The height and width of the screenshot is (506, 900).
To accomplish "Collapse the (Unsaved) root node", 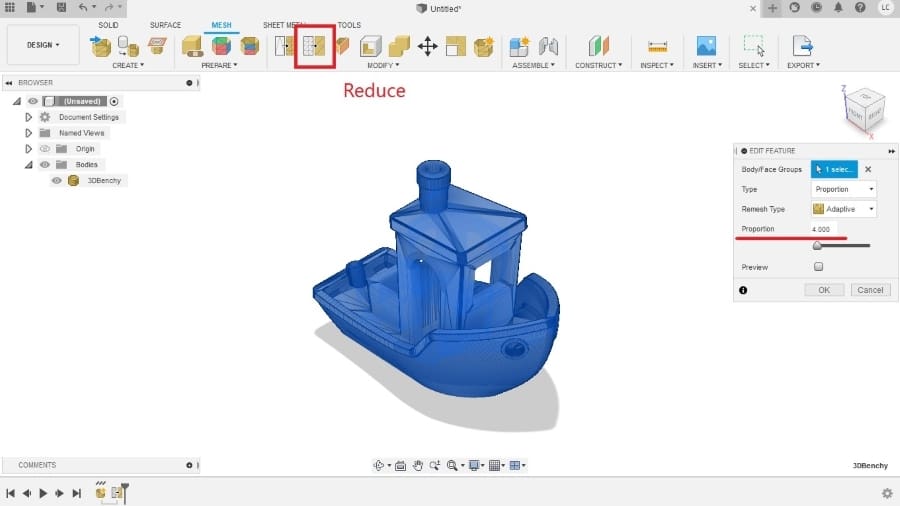I will click(x=17, y=101).
